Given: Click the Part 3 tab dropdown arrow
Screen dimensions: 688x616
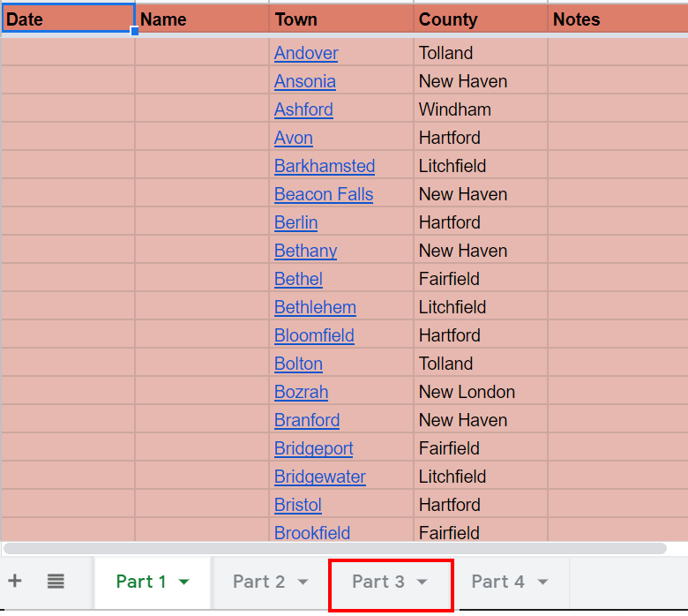Looking at the screenshot, I should pyautogui.click(x=422, y=582).
